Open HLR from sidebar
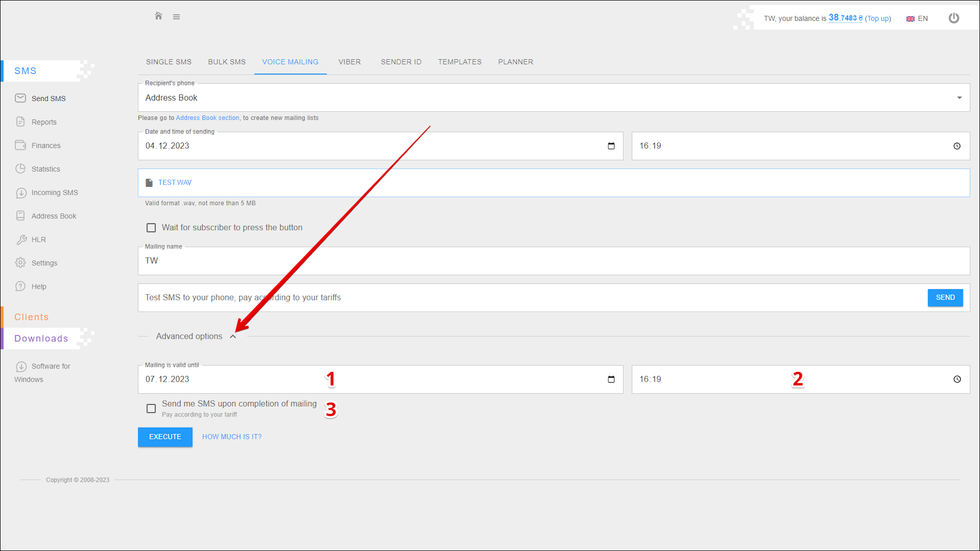 38,239
